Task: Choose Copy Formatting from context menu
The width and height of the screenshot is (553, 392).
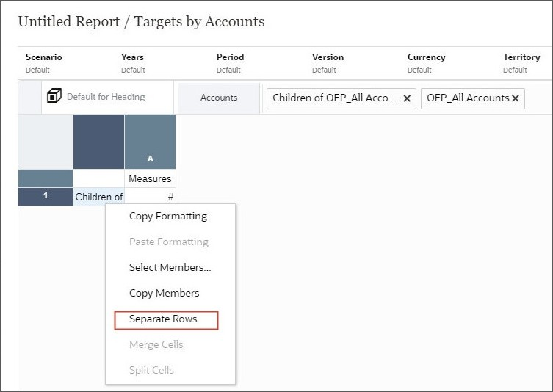Action: tap(168, 216)
